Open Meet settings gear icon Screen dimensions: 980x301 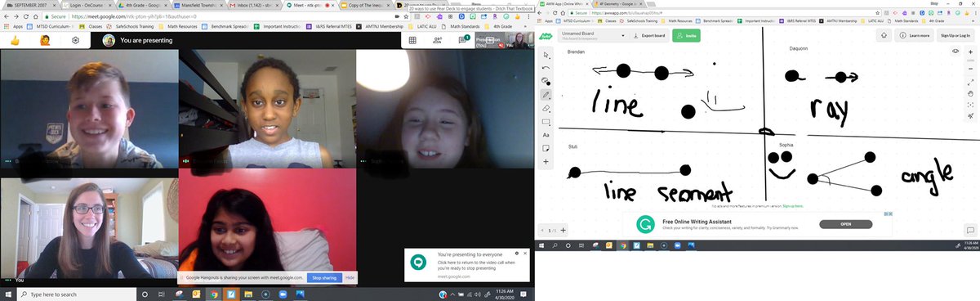coord(75,40)
